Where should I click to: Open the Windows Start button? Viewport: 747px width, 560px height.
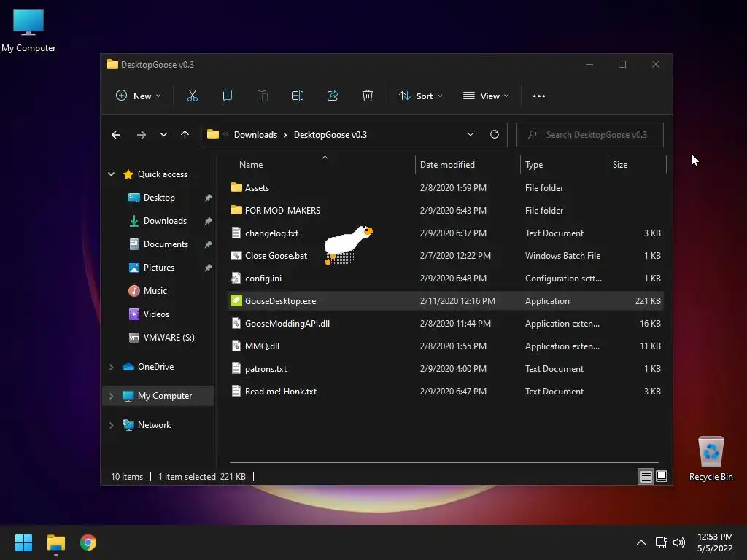click(23, 542)
